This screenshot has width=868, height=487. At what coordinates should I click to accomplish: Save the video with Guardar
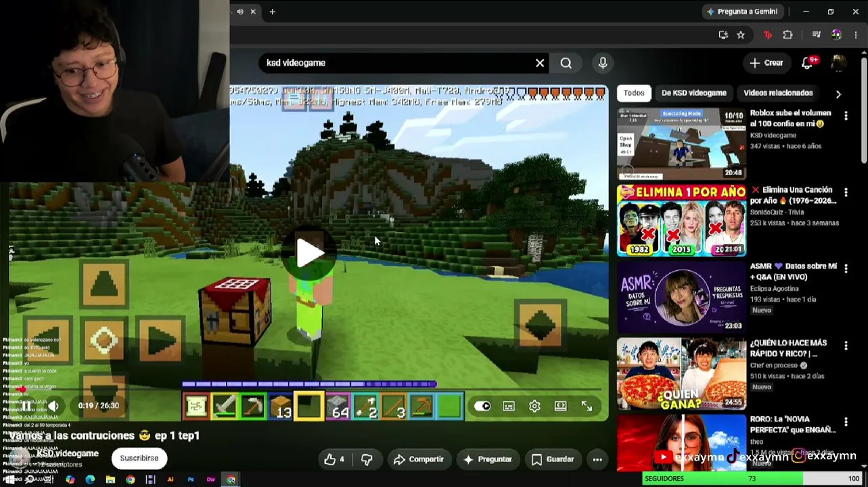point(553,459)
